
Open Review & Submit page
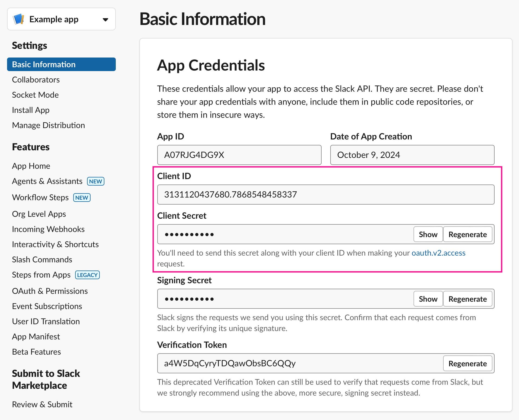click(x=42, y=405)
